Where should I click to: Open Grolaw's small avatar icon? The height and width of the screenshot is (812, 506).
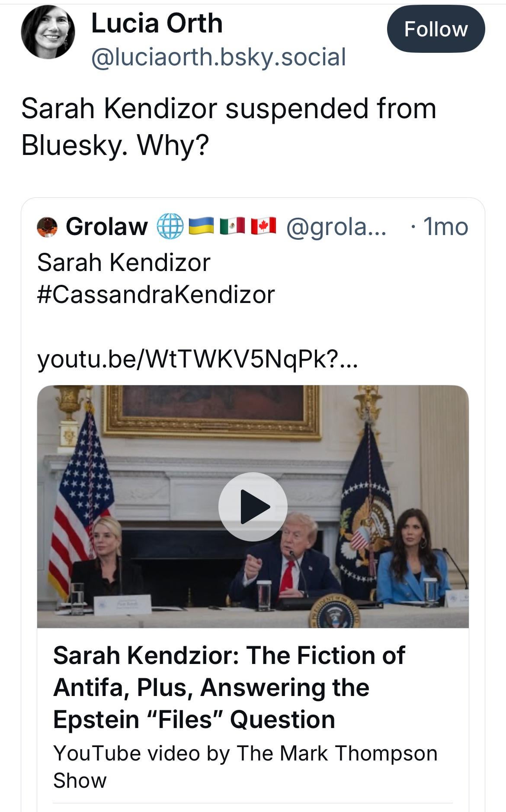point(47,227)
